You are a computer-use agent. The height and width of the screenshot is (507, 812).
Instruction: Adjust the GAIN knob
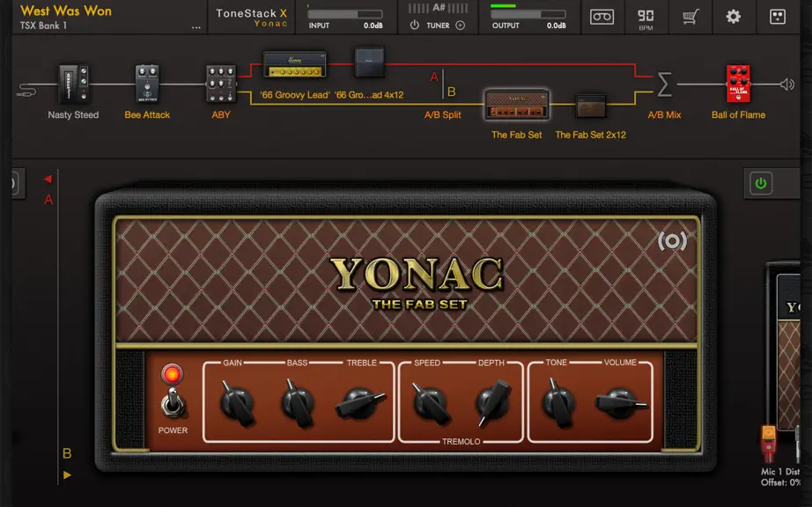point(236,403)
